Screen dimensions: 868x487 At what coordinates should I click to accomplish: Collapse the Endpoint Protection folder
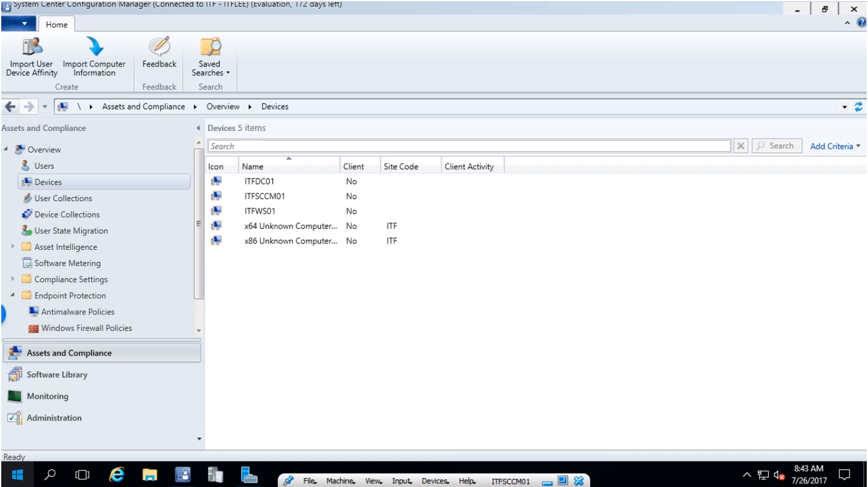(13, 295)
